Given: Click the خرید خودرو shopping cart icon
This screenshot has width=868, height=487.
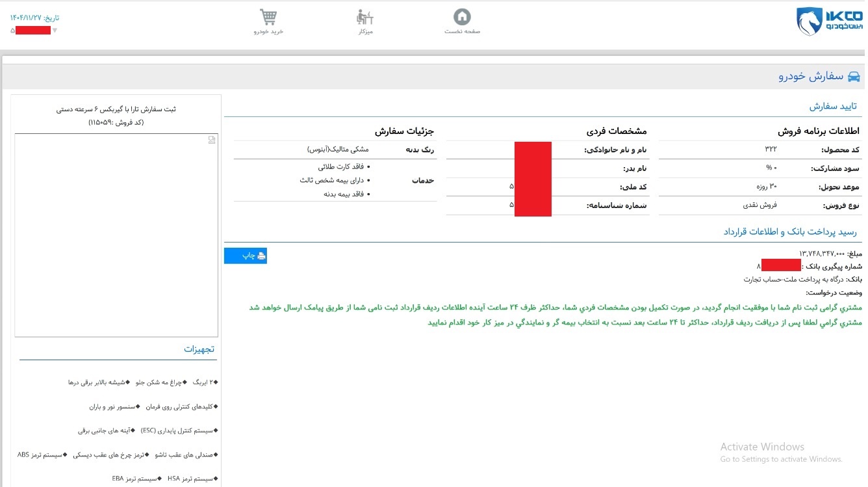Looking at the screenshot, I should pos(268,18).
